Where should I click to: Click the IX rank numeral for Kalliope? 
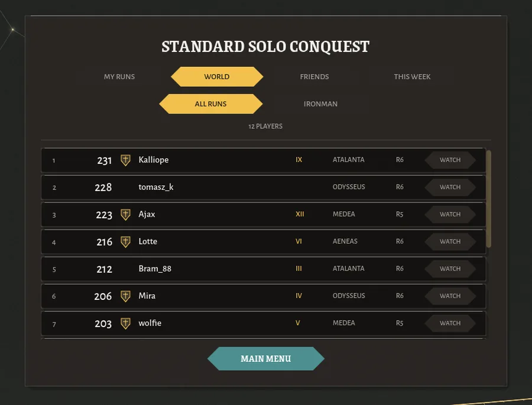click(299, 160)
